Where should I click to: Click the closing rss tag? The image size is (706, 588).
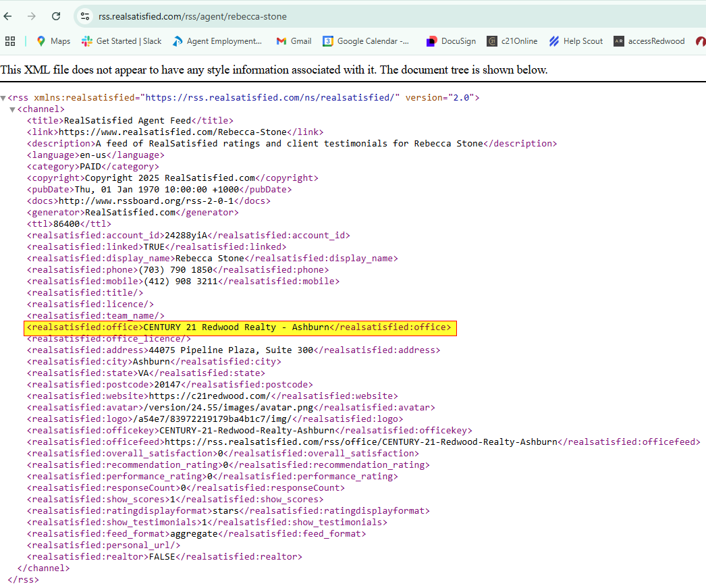click(x=24, y=580)
